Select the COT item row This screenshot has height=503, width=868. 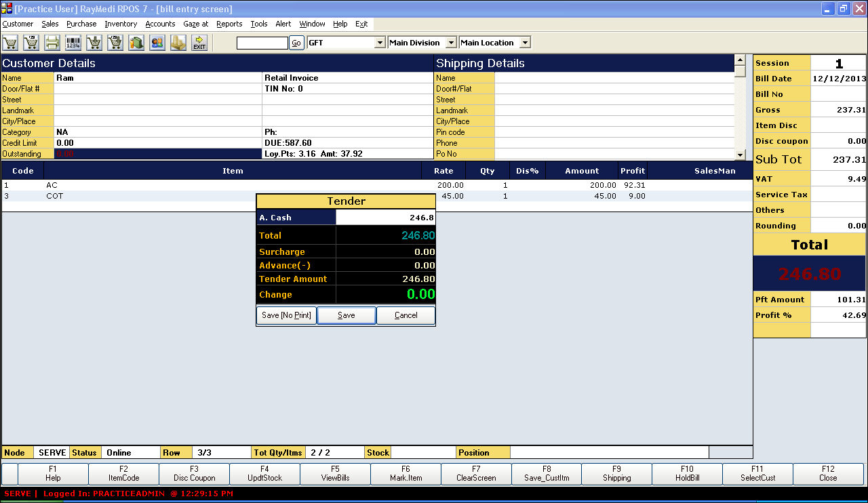coord(377,196)
